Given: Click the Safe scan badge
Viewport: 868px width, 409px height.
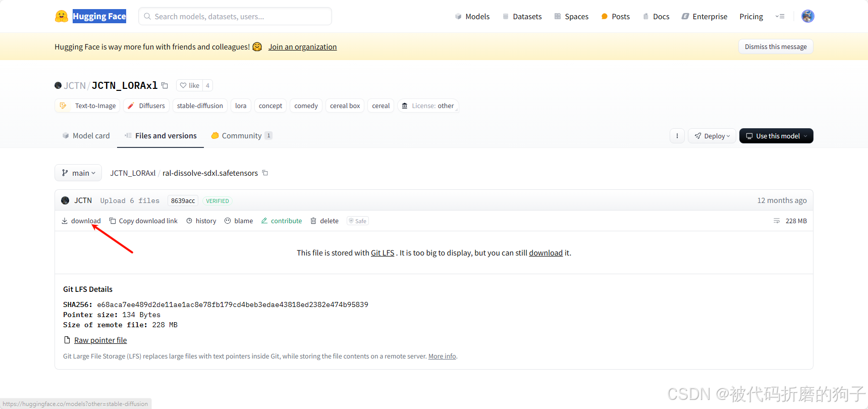Looking at the screenshot, I should [358, 221].
